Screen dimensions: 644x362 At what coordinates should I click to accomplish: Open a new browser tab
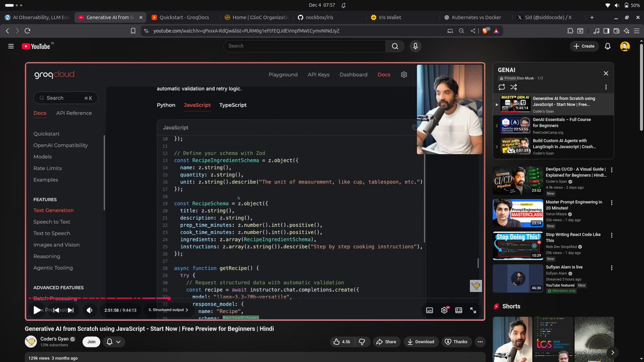(592, 17)
